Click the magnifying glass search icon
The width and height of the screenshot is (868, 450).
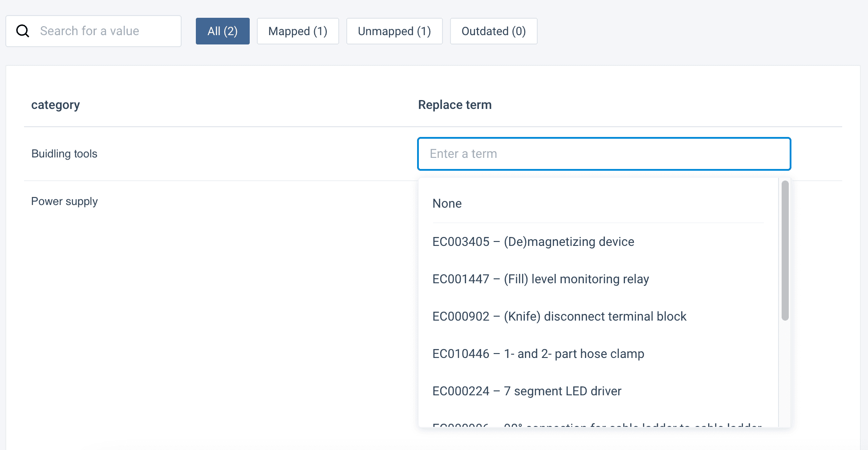pyautogui.click(x=23, y=31)
